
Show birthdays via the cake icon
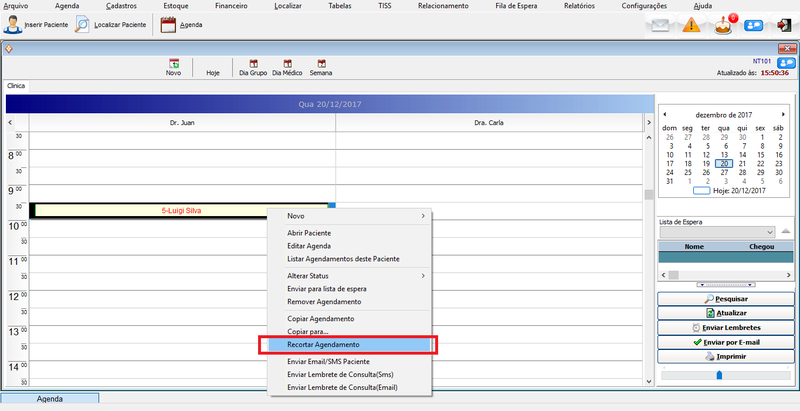[725, 25]
